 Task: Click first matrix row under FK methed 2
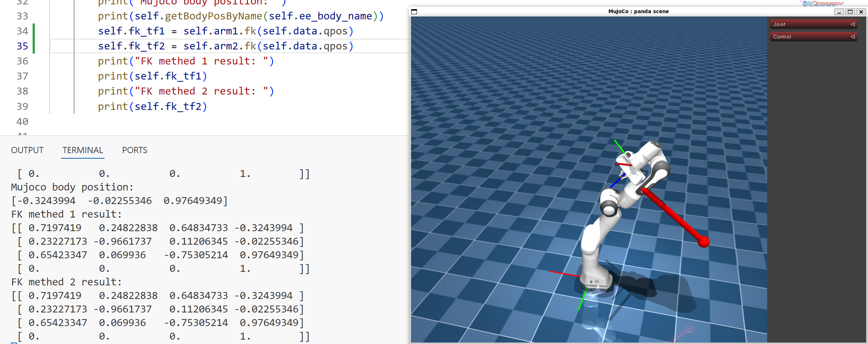pos(158,296)
